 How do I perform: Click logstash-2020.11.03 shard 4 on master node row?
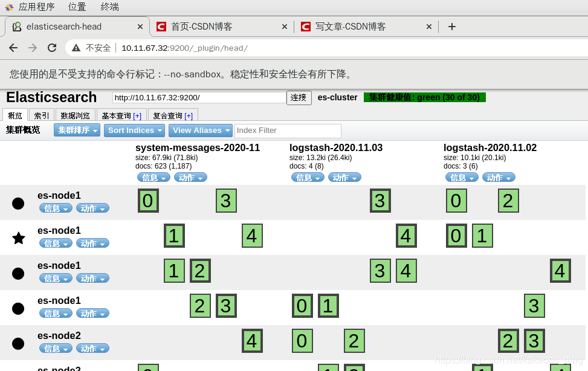(407, 236)
